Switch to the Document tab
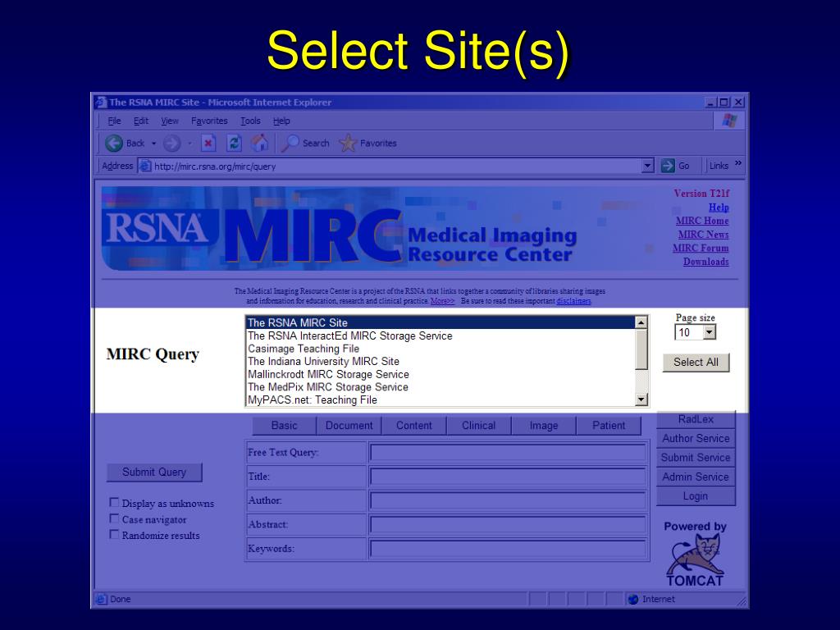 349,426
